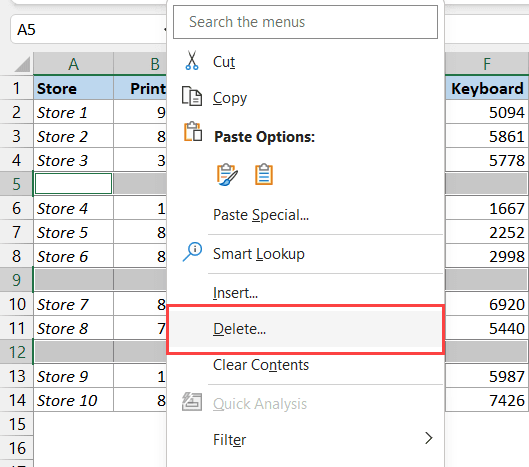The width and height of the screenshot is (529, 467).
Task: Expand the Filter submenu arrow
Action: (x=428, y=438)
